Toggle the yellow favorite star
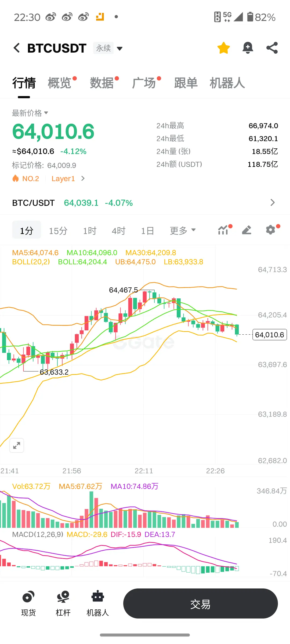 point(223,48)
